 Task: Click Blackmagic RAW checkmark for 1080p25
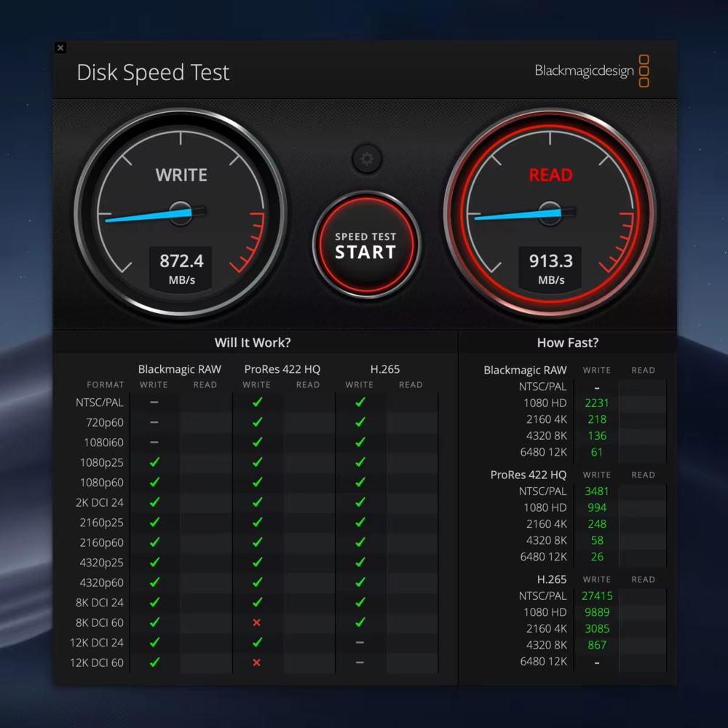pyautogui.click(x=154, y=462)
